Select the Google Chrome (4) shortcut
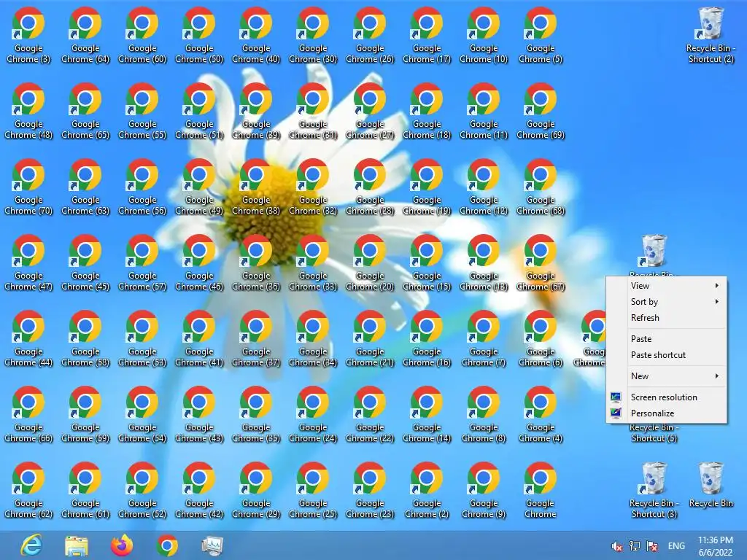This screenshot has height=560, width=747. 541,415
